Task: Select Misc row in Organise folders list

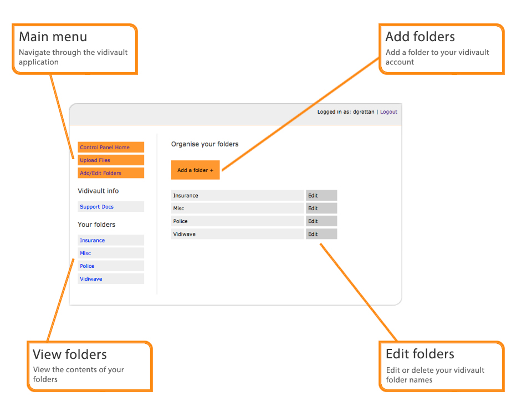Action: (x=238, y=209)
